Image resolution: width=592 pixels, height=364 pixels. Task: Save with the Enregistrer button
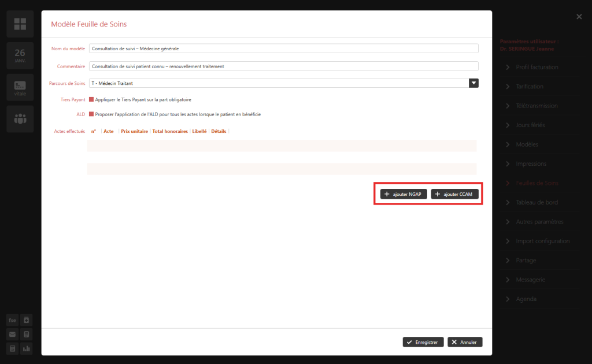423,342
